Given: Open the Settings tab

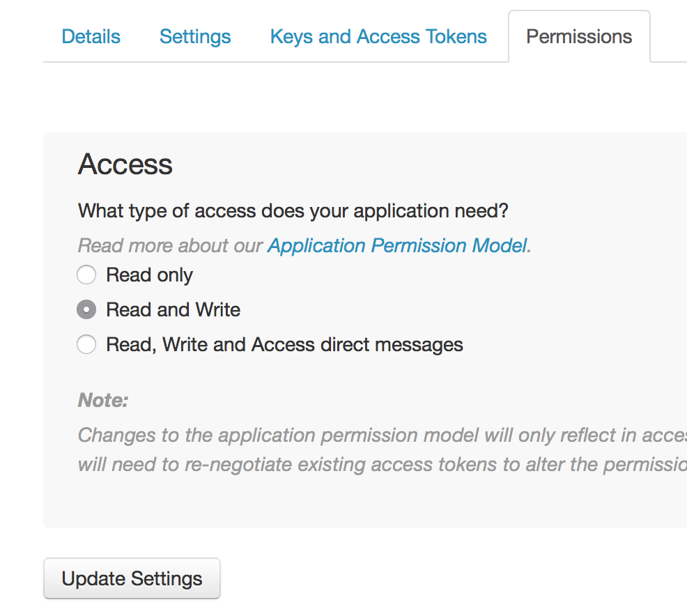Looking at the screenshot, I should pyautogui.click(x=195, y=36).
